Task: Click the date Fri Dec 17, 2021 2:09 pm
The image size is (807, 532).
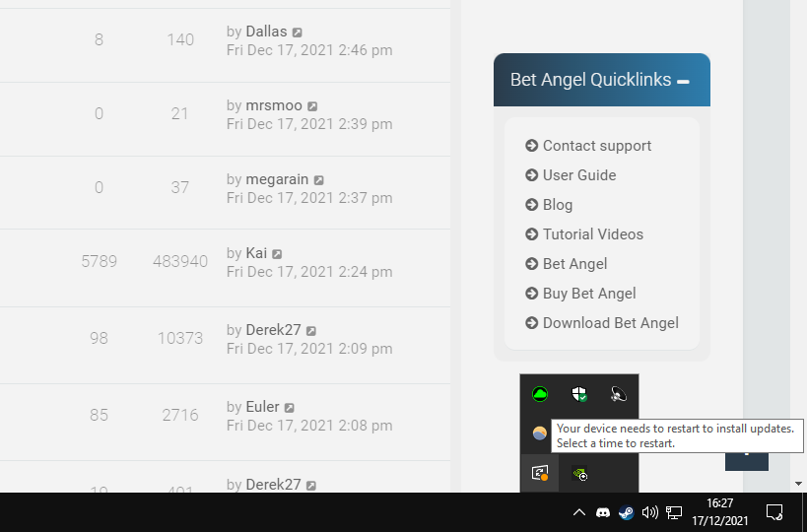Action: (309, 349)
